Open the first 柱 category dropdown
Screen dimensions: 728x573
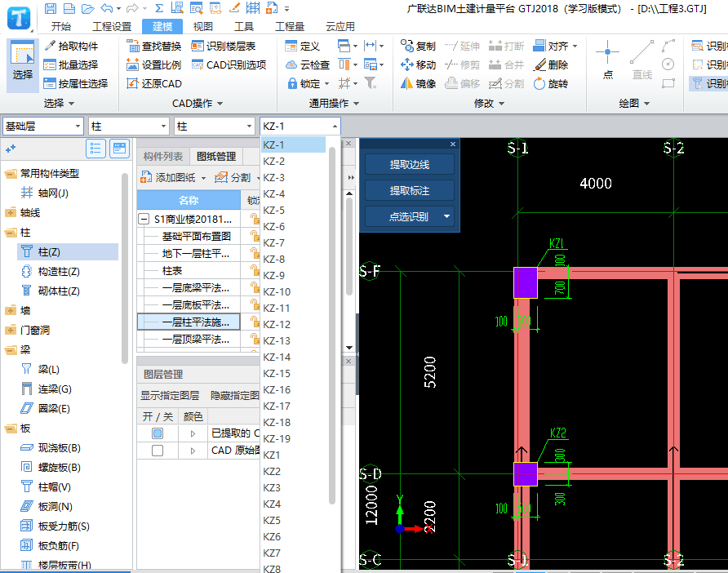129,127
